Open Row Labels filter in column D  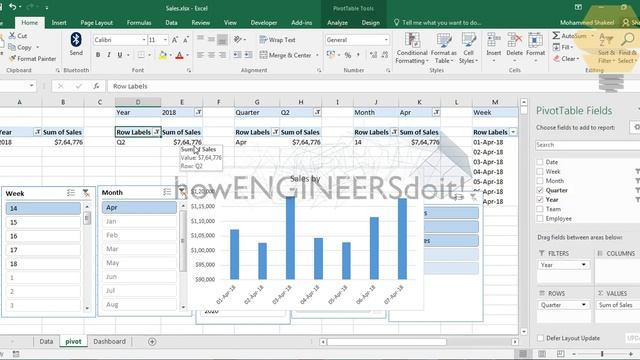click(156, 132)
